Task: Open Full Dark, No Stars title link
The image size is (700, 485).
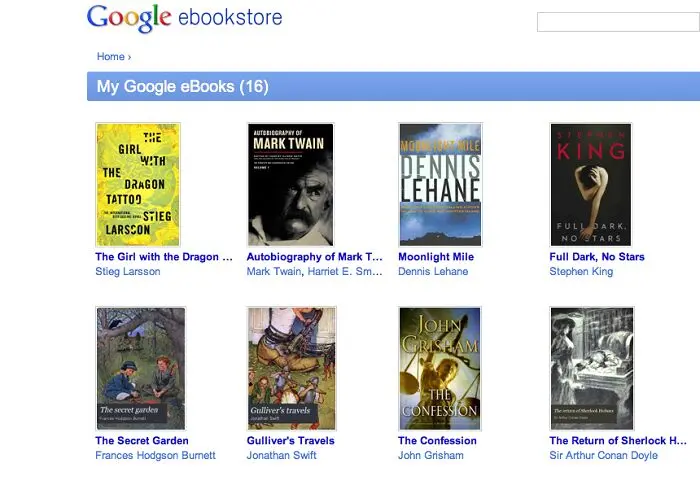Action: (x=597, y=257)
